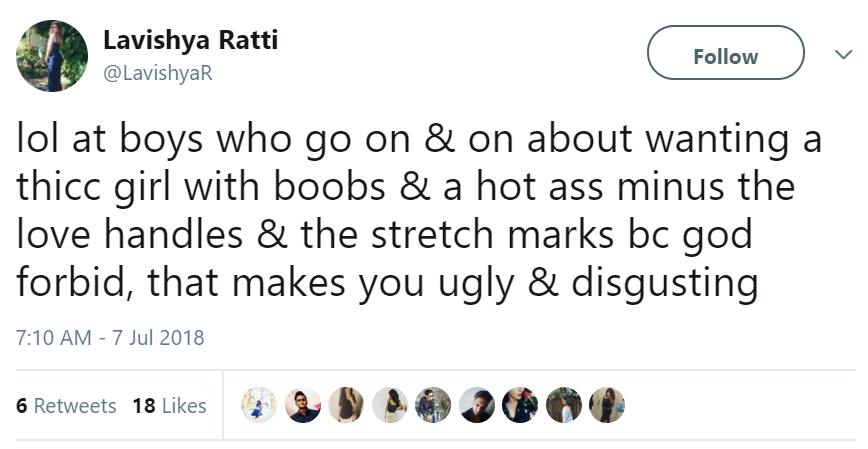Show the 18 Likes list
The width and height of the screenshot is (868, 449).
coord(169,405)
